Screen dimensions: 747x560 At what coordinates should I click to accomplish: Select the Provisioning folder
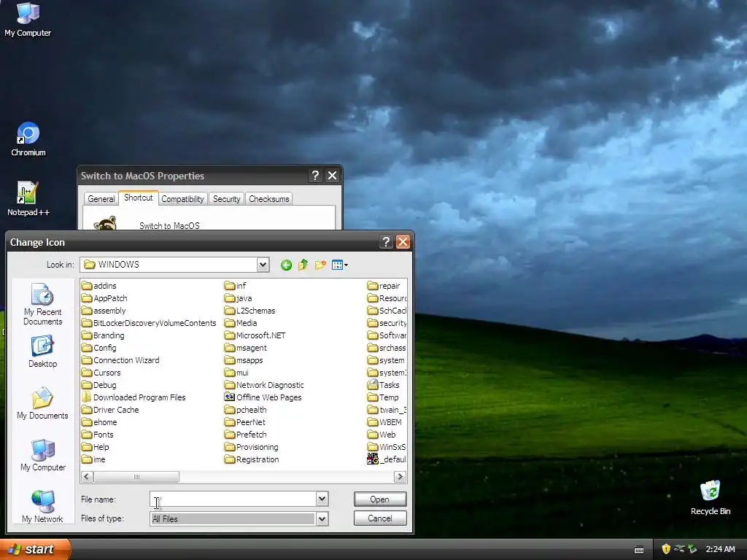pos(251,447)
